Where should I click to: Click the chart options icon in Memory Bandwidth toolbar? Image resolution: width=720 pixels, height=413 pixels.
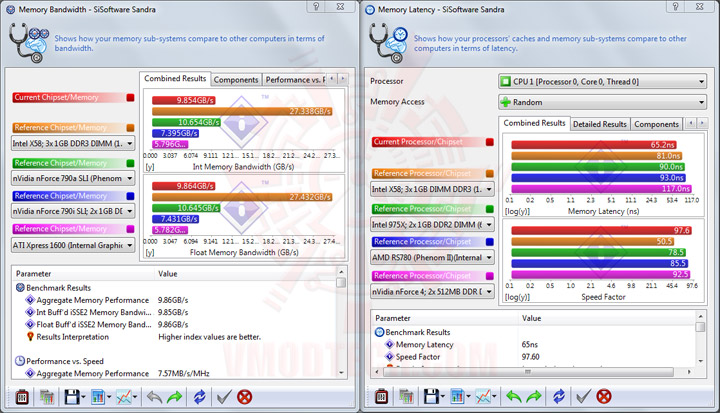coord(97,396)
